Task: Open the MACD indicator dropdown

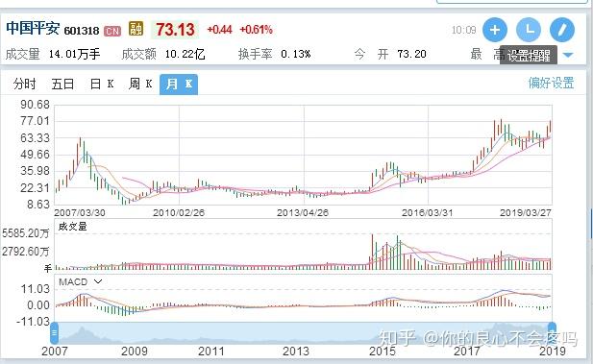Action: pyautogui.click(x=98, y=281)
